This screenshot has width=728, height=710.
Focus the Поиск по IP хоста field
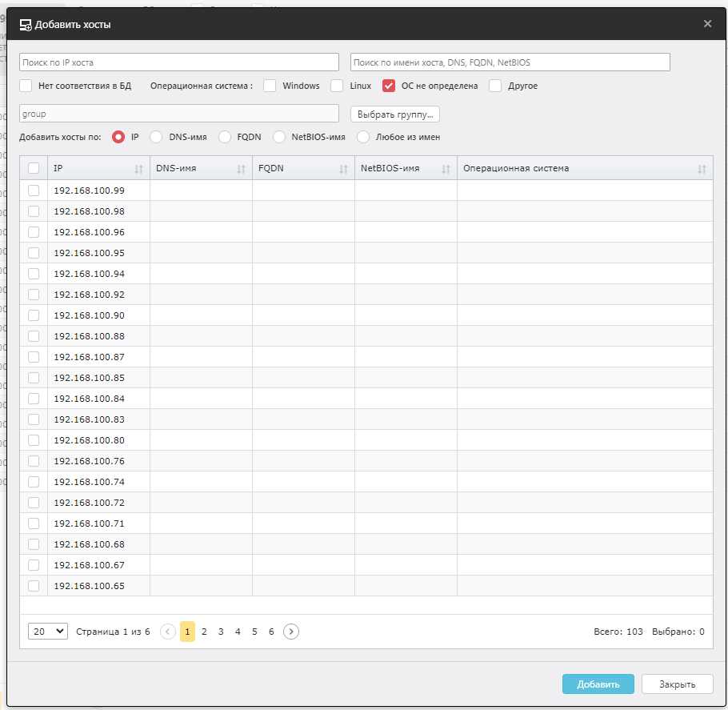click(179, 62)
